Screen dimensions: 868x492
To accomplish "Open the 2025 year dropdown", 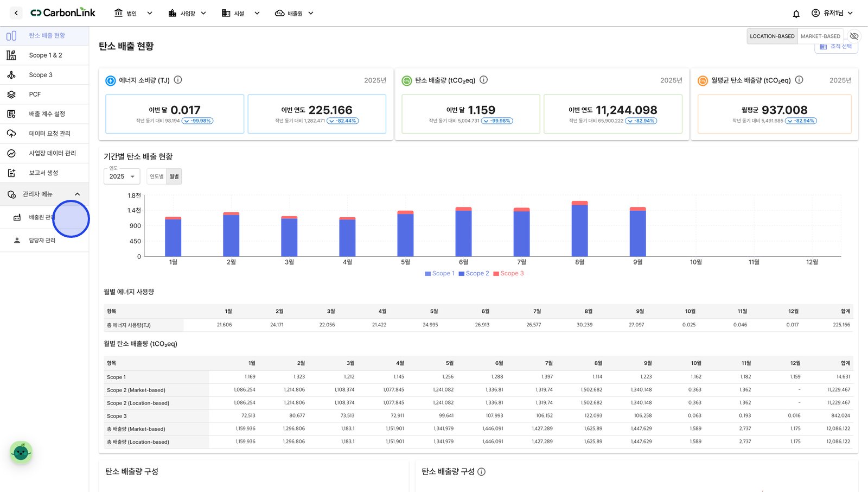I will (x=122, y=176).
